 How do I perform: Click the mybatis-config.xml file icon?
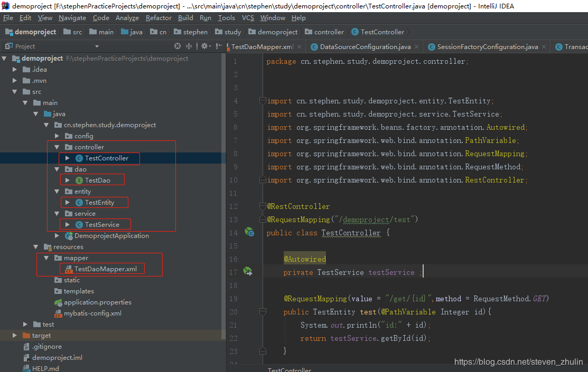(59, 313)
